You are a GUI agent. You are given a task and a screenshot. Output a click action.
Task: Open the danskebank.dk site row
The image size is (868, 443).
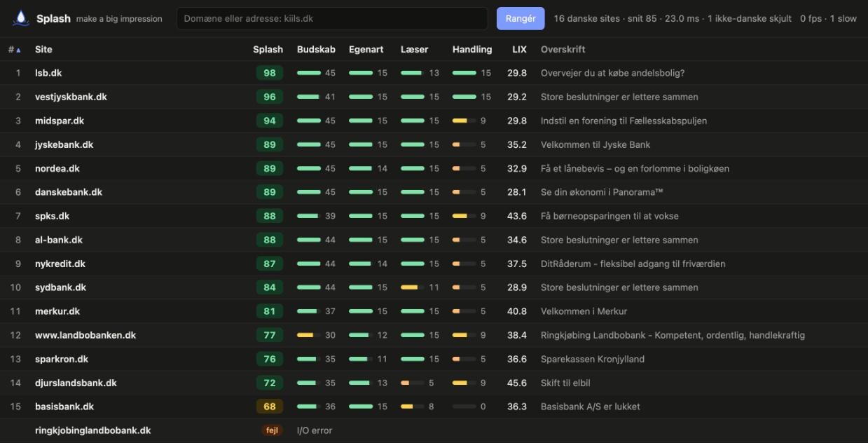tap(434, 192)
